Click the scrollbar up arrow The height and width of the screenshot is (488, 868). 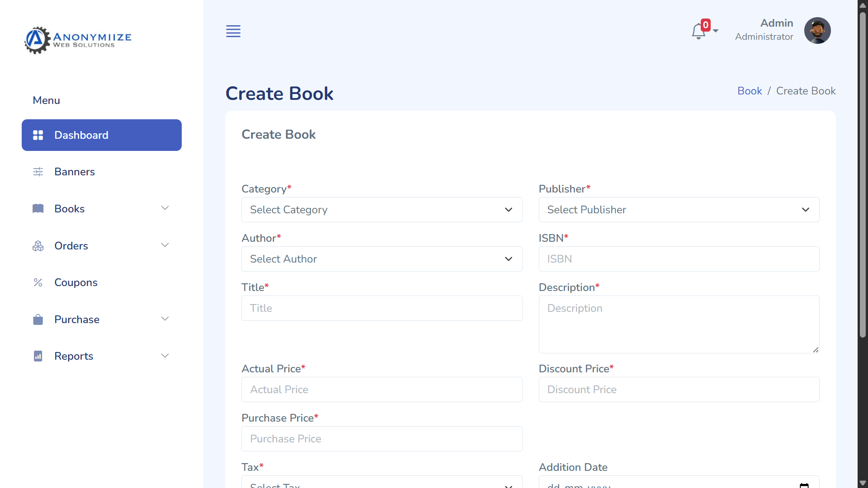[863, 5]
